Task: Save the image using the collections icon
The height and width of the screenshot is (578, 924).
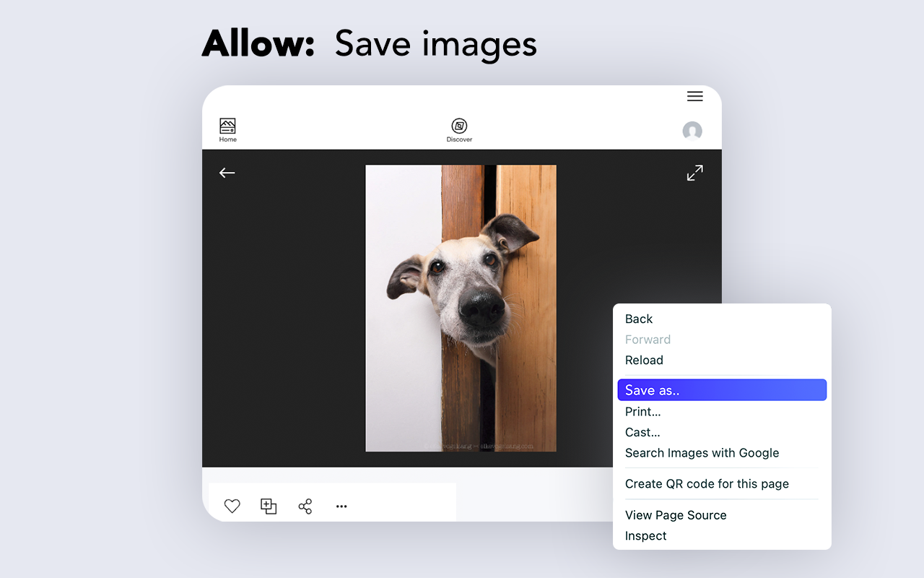Action: tap(269, 506)
